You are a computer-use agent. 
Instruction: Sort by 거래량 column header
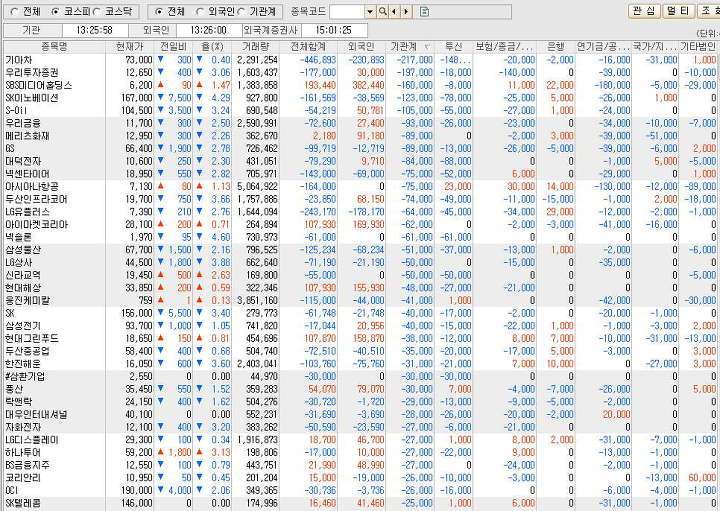tap(255, 46)
